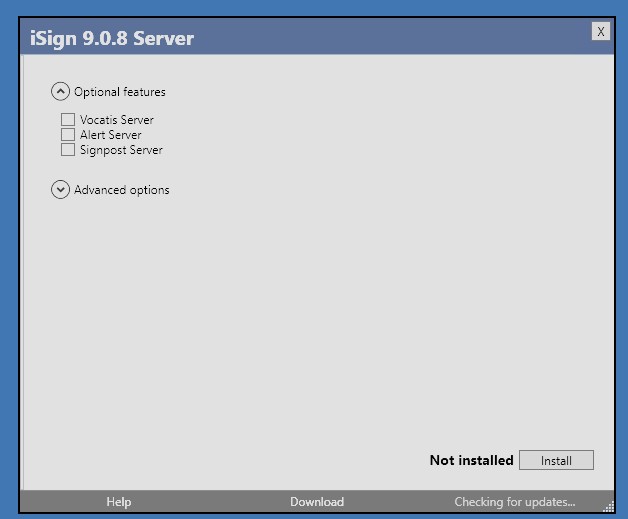Tick the Alert Server checkbox
Image resolution: width=628 pixels, height=519 pixels.
point(68,135)
